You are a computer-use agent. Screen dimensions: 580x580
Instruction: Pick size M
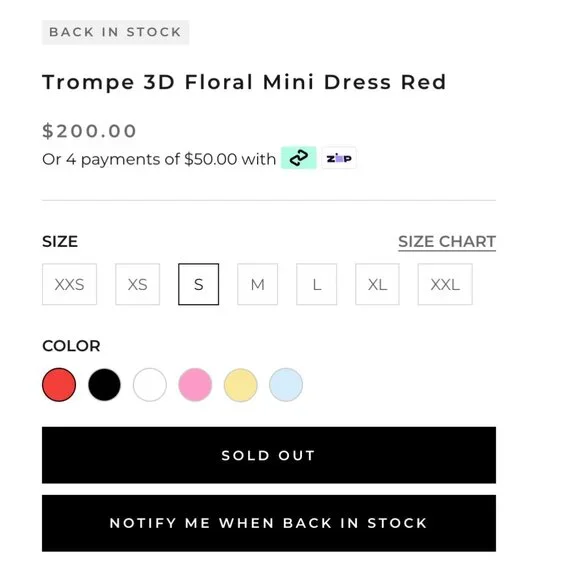pyautogui.click(x=257, y=284)
